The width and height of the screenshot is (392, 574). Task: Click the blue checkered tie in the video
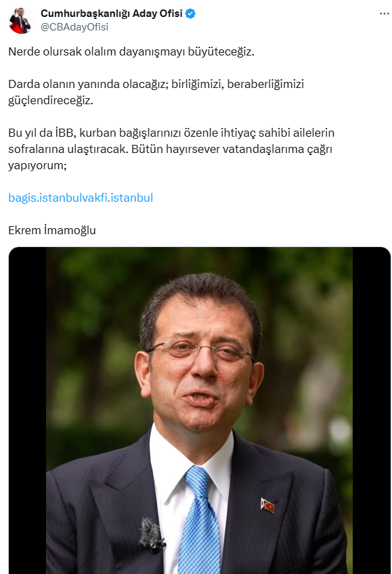point(200,520)
